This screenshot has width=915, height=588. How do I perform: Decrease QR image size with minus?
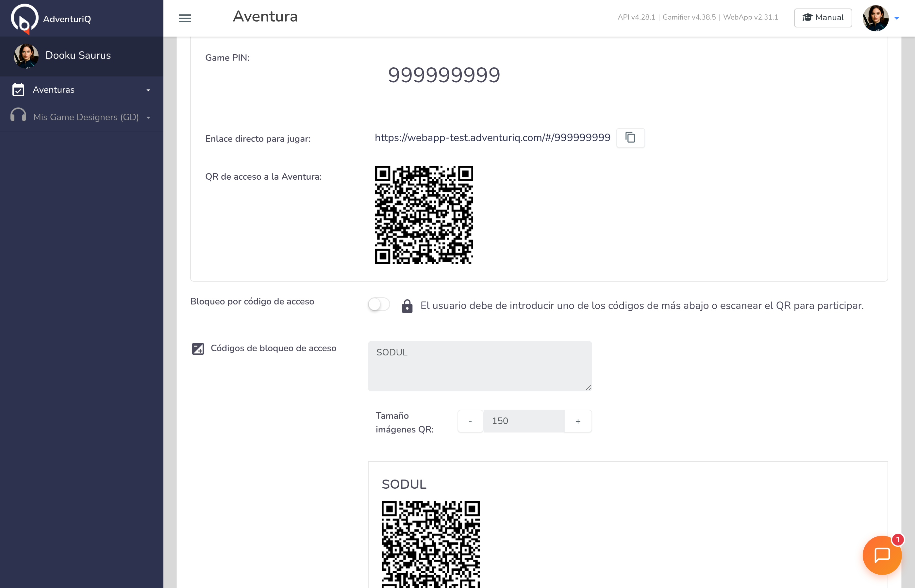[470, 421]
